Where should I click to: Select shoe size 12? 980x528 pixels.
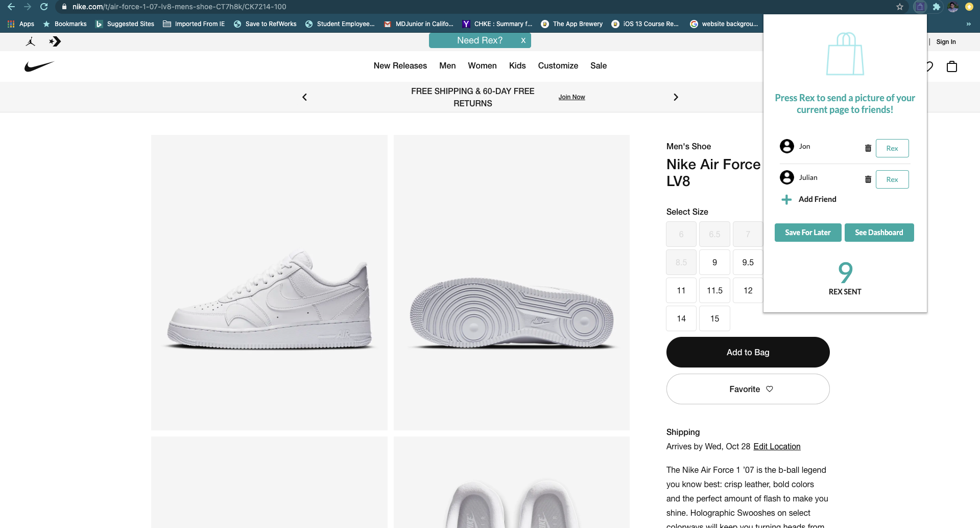point(748,290)
